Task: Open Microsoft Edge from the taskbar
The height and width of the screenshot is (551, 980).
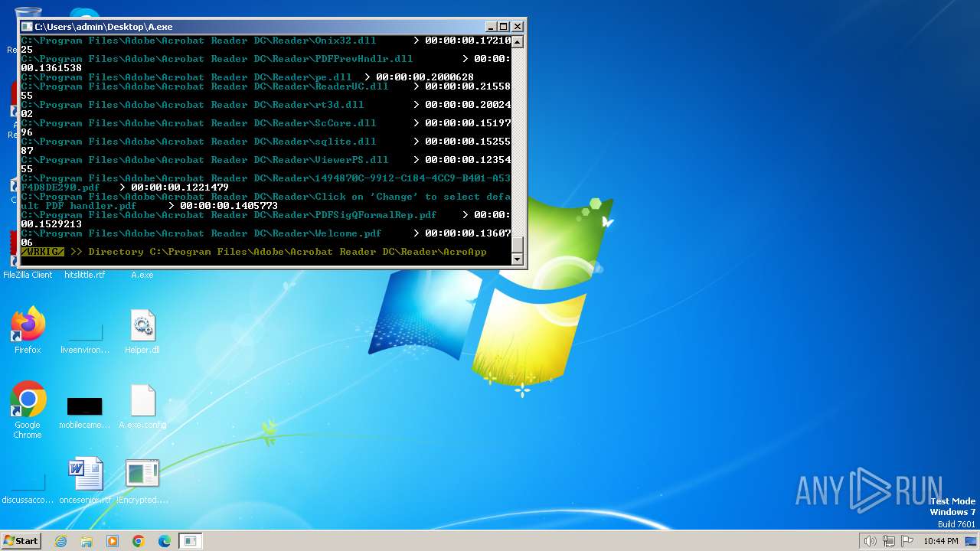Action: click(x=165, y=541)
